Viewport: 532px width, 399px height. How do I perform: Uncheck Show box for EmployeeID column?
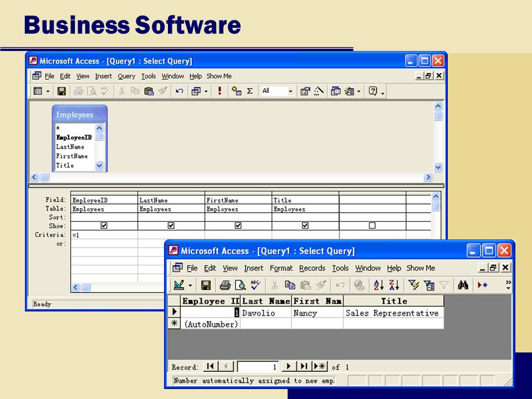coord(104,226)
